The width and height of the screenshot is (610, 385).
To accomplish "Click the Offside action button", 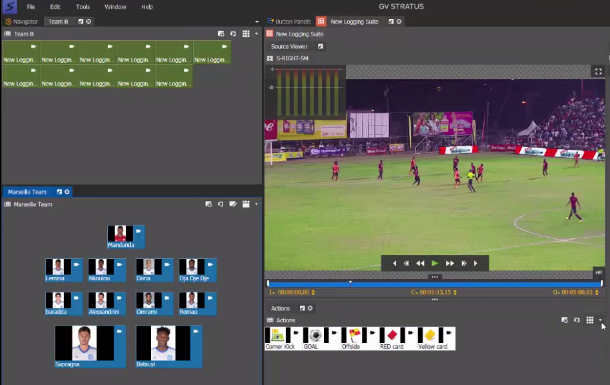I will click(x=360, y=338).
